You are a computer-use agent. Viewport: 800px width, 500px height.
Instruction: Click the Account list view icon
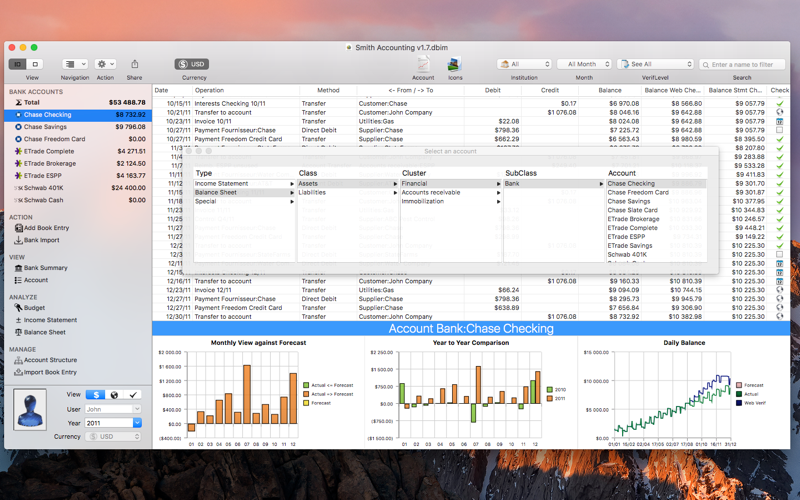(x=18, y=280)
